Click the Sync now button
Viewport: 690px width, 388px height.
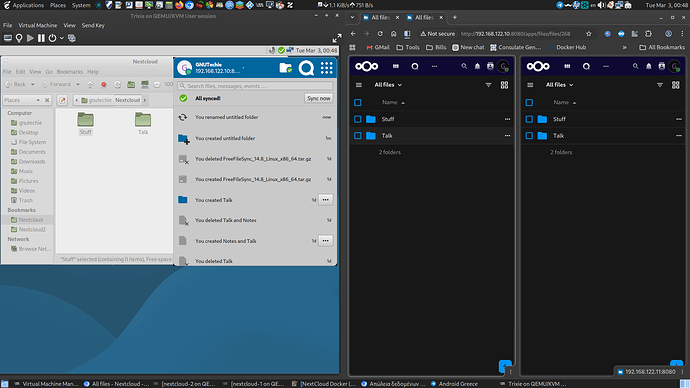pos(319,99)
